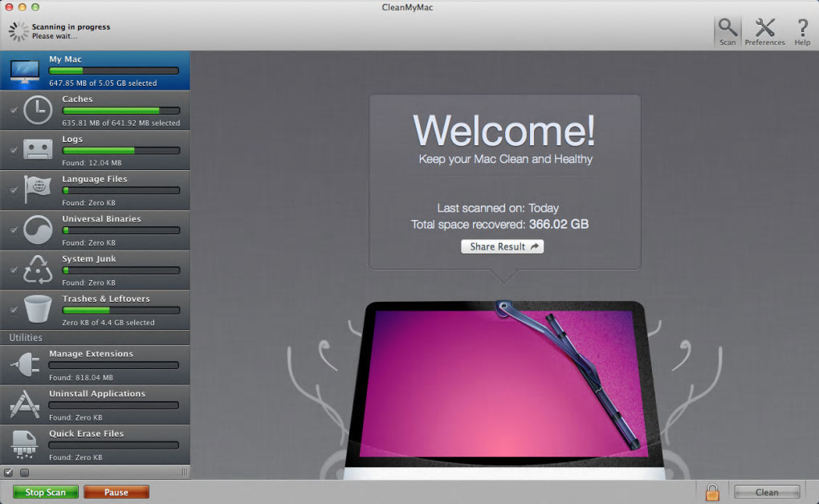Click the Share Result button text
This screenshot has width=819, height=504.
click(497, 246)
